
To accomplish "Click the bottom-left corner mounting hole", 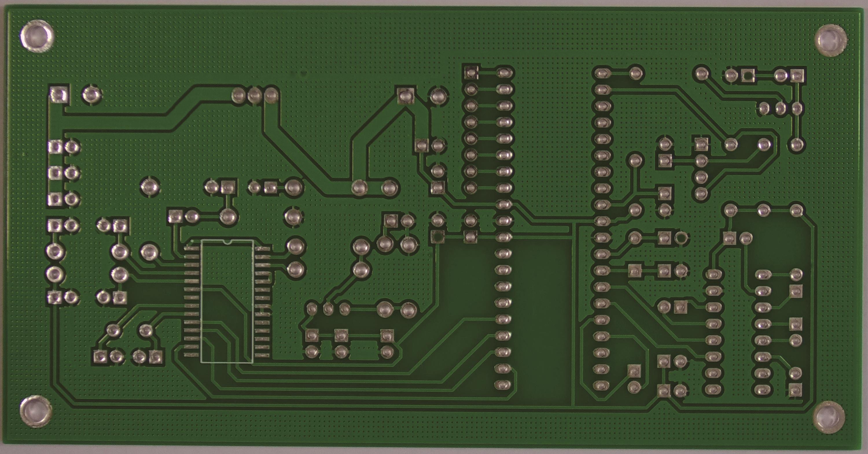I will (36, 412).
